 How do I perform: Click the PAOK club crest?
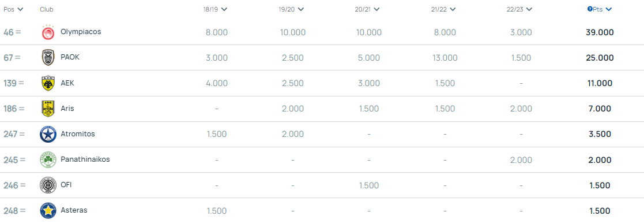pos(48,58)
